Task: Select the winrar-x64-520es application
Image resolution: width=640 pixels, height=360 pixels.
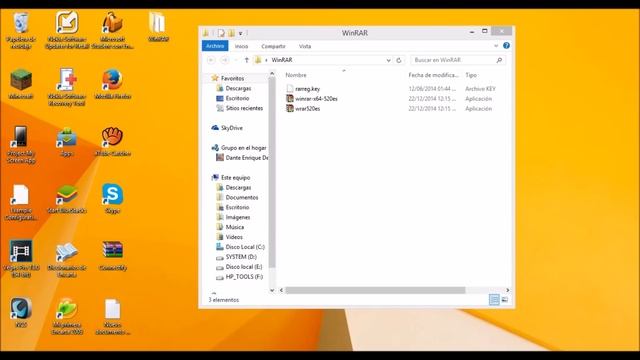Action: click(x=312, y=99)
